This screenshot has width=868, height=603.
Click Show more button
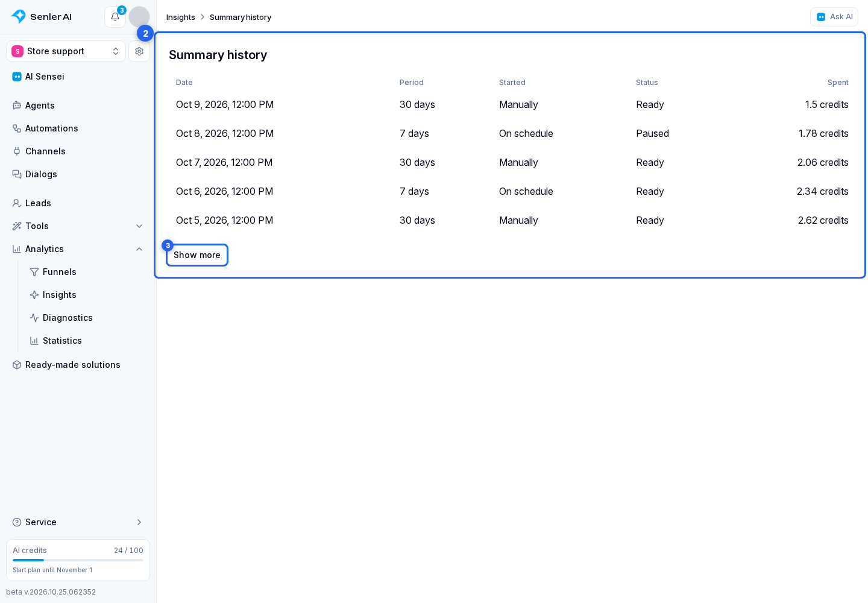(197, 255)
